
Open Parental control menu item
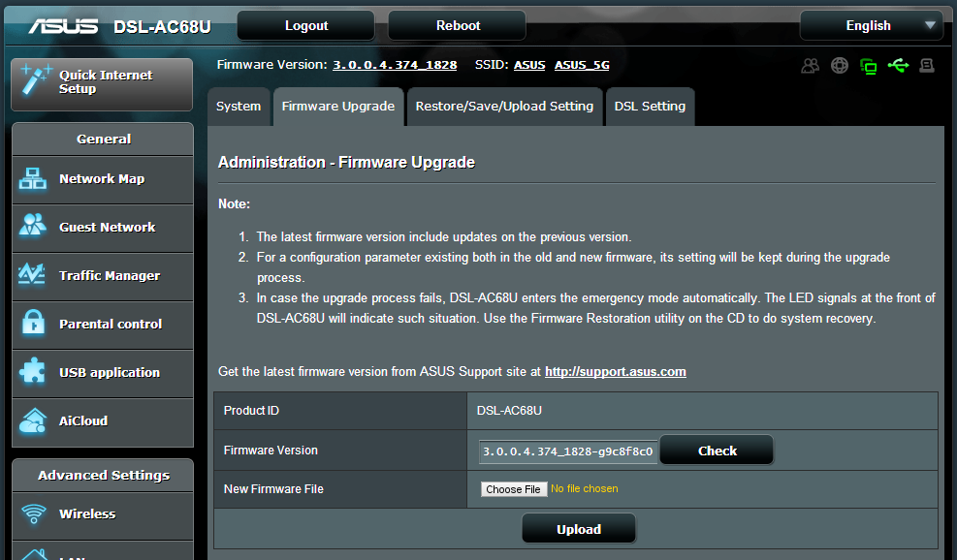pos(103,324)
